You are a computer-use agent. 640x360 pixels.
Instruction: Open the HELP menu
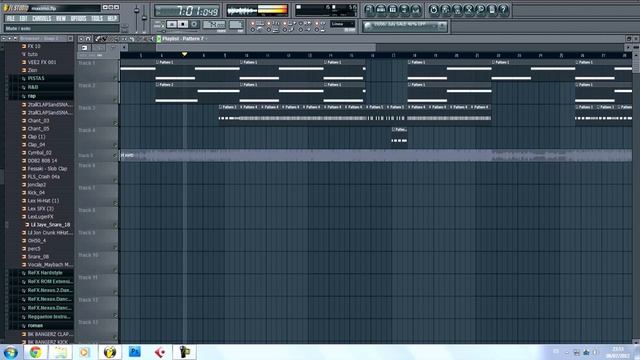click(x=112, y=18)
